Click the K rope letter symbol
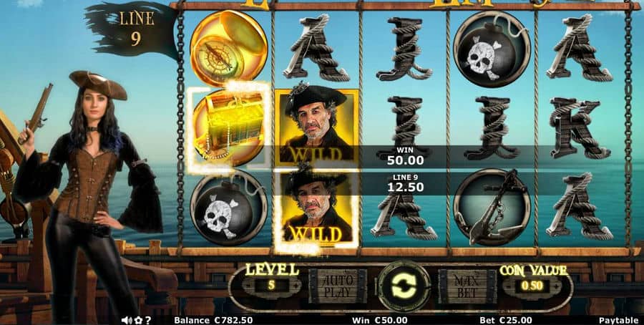 click(580, 128)
